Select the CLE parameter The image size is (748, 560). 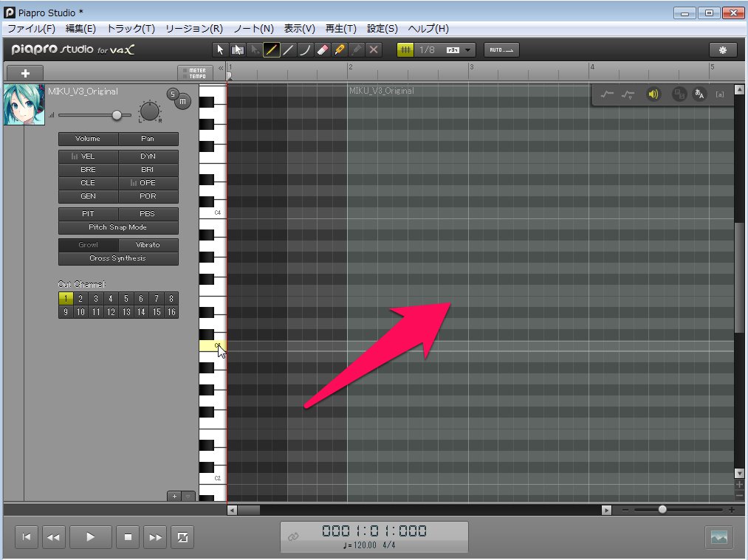click(x=88, y=183)
